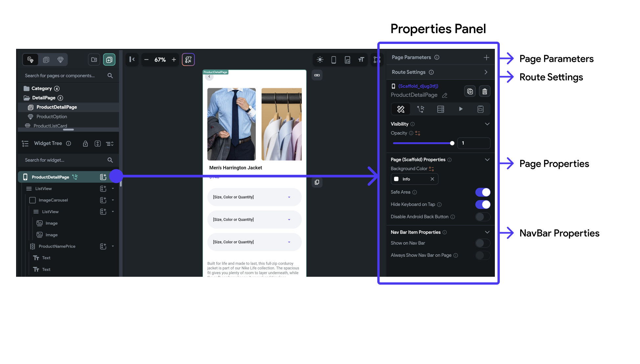Image resolution: width=640 pixels, height=364 pixels.
Task: Select the responsive layout icon in toolbar
Action: click(347, 59)
